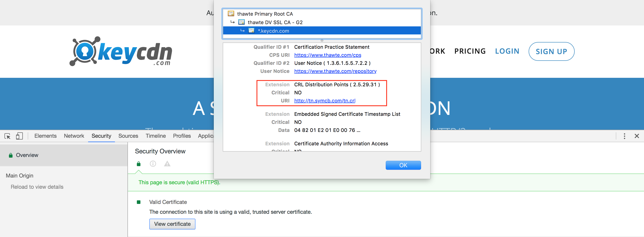Open the LOGIN link

click(x=507, y=51)
